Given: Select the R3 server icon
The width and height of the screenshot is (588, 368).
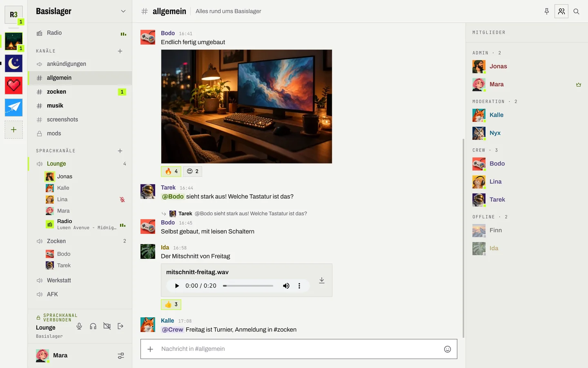Looking at the screenshot, I should (x=13, y=15).
